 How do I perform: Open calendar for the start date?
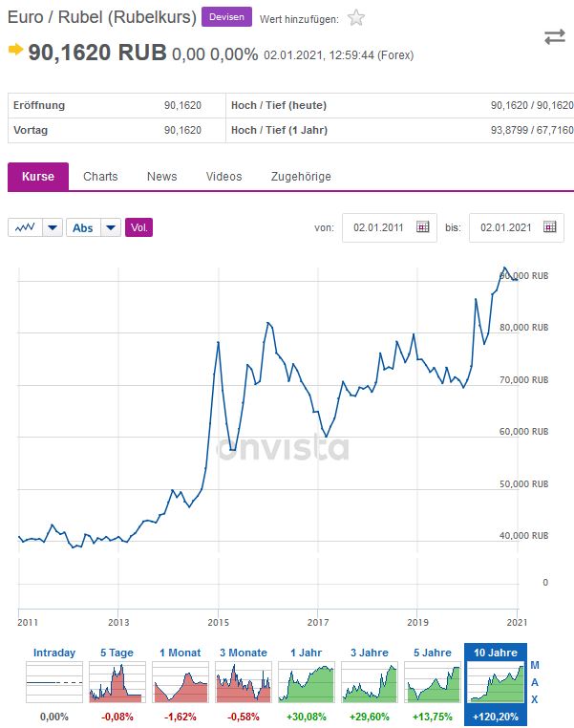422,227
